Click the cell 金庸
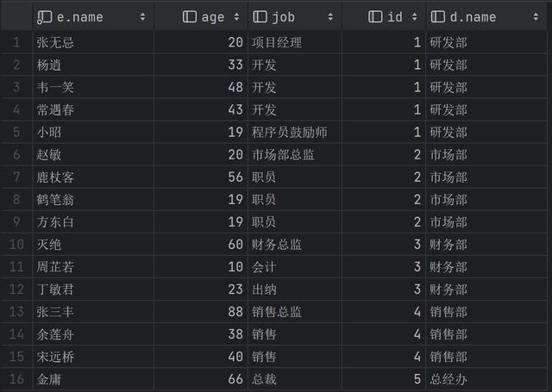The image size is (552, 392). (x=49, y=379)
